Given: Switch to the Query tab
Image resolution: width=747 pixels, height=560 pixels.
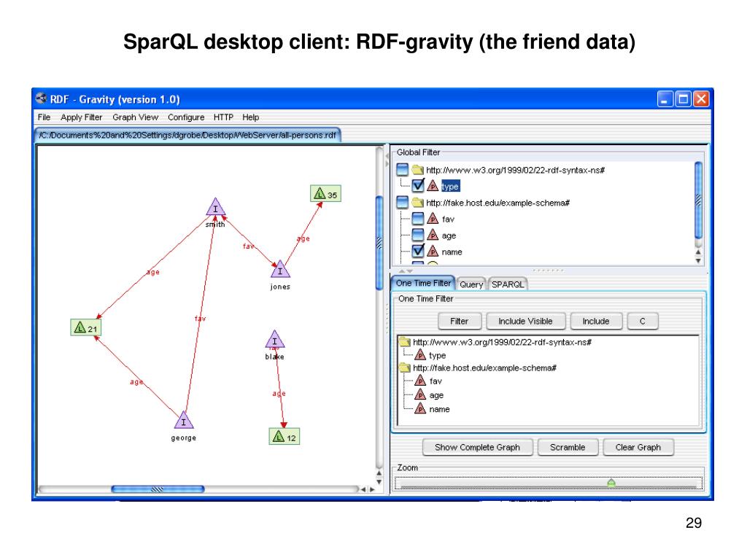Looking at the screenshot, I should pyautogui.click(x=471, y=284).
